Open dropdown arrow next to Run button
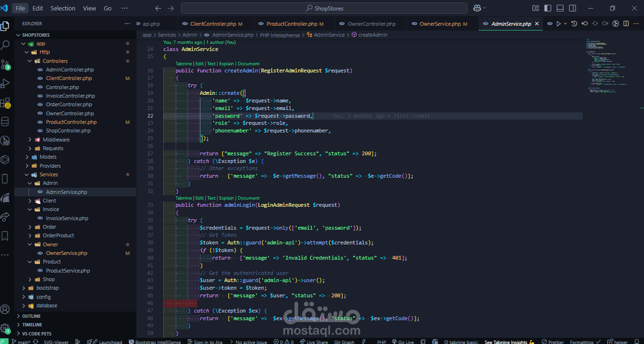This screenshot has height=344, width=644. pyautogui.click(x=565, y=23)
